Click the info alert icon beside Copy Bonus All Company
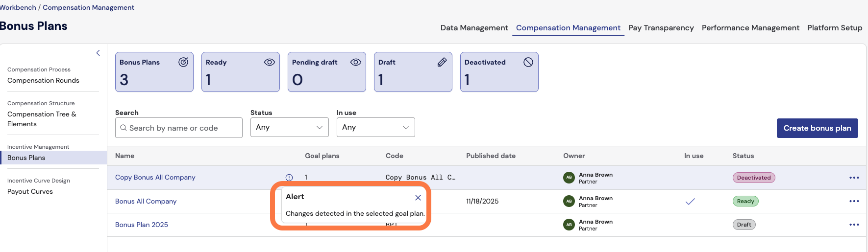Viewport: 868px width, 252px height. (x=289, y=178)
